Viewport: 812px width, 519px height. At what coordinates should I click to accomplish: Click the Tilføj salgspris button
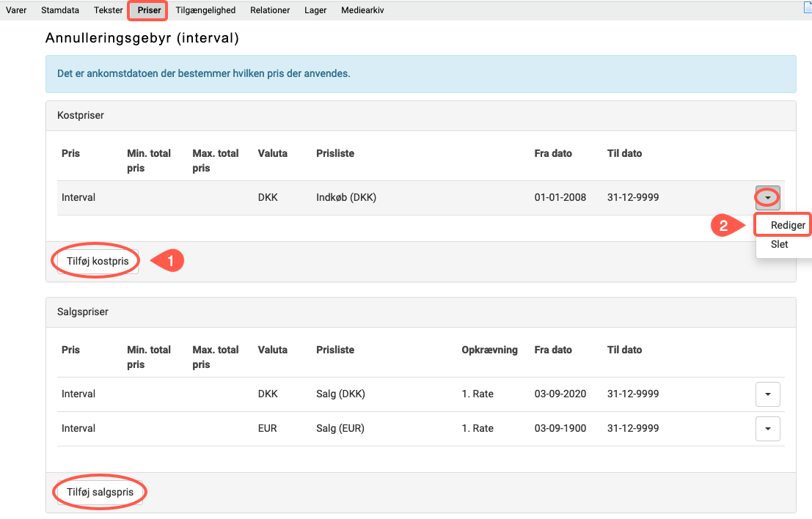(100, 492)
